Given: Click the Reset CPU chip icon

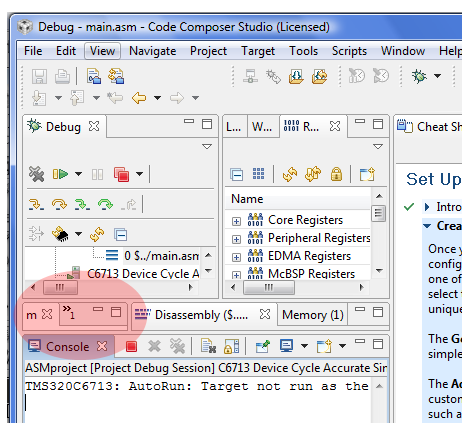Looking at the screenshot, I should (x=60, y=234).
